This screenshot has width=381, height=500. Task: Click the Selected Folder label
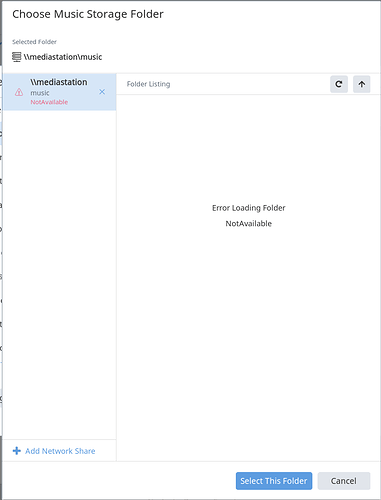[x=34, y=42]
